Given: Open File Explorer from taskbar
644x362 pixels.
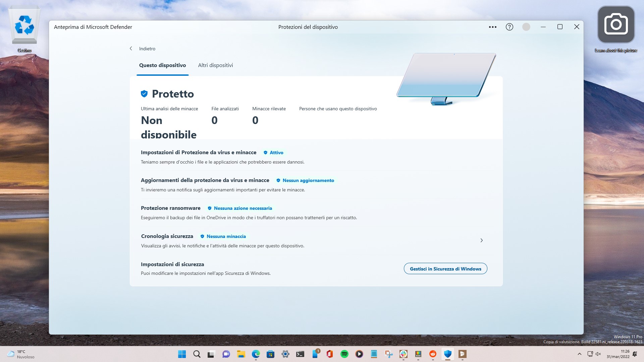Looking at the screenshot, I should pos(241,354).
